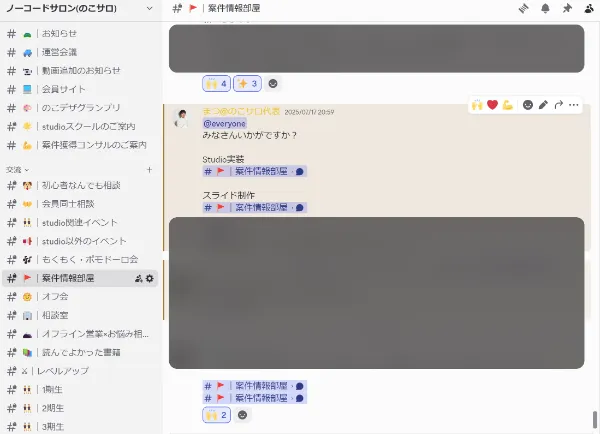Edit the message with pencil icon
The width and height of the screenshot is (600, 434).
pos(543,105)
